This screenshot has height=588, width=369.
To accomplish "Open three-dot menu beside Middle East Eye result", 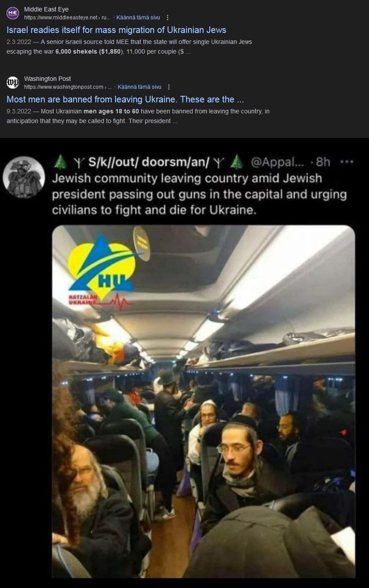I will [168, 18].
